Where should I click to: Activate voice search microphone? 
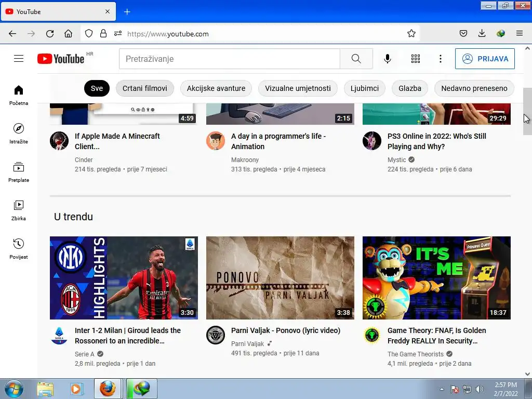(388, 59)
